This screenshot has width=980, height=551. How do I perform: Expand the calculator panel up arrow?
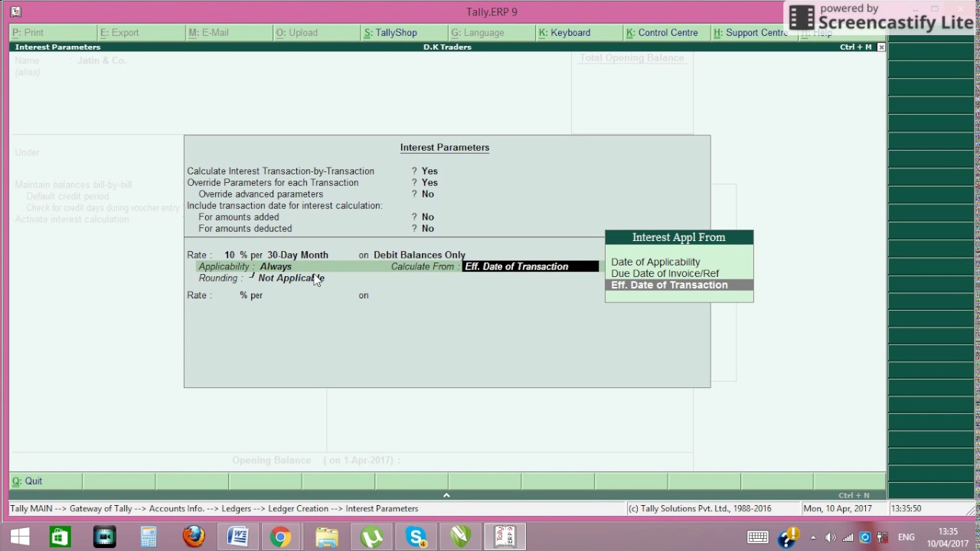(446, 495)
